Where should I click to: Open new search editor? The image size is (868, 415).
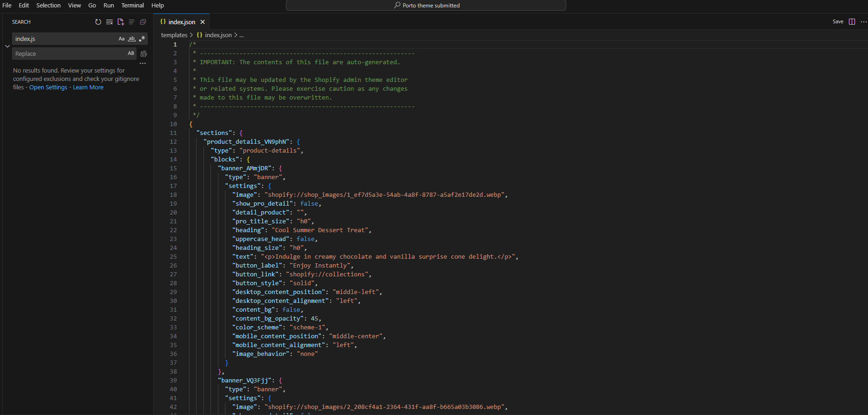pos(121,22)
